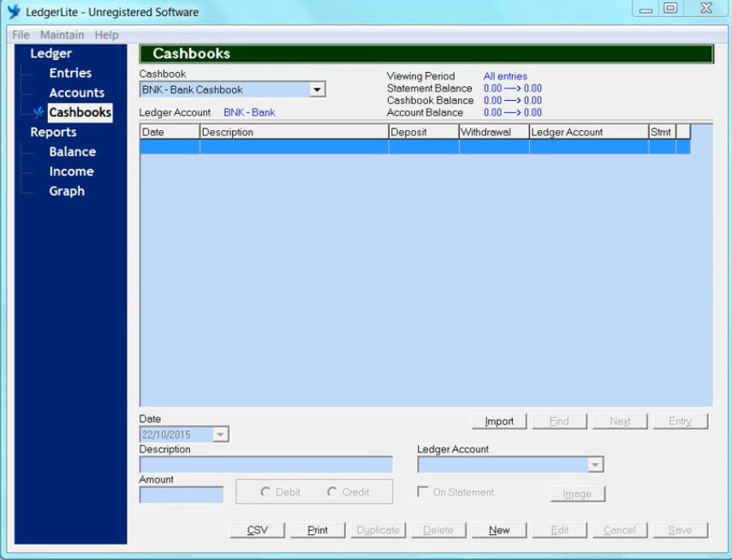Toggle the On Statement checkbox

tap(423, 492)
